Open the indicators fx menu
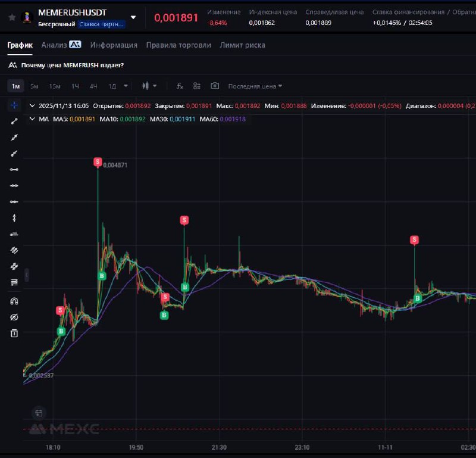This screenshot has width=476, height=458. [x=180, y=86]
